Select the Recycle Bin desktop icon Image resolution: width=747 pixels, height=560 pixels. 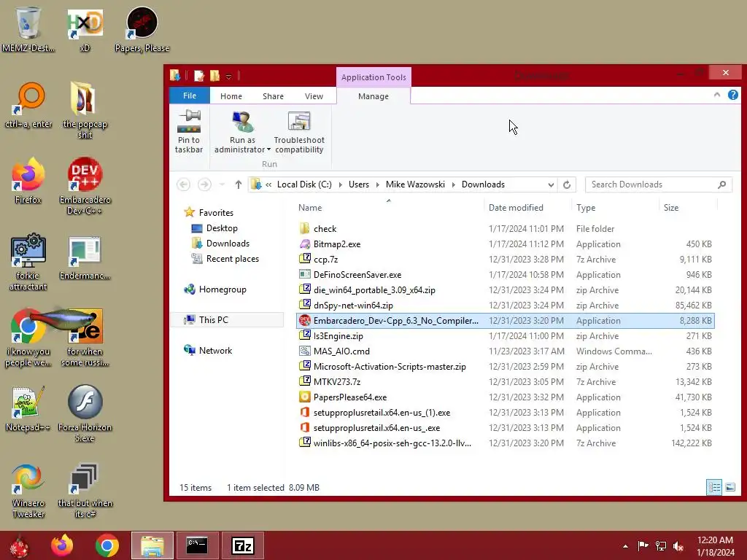(x=28, y=29)
